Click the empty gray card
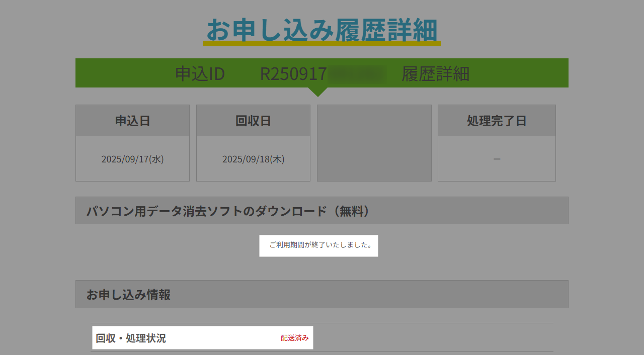644x355 pixels. (x=374, y=143)
